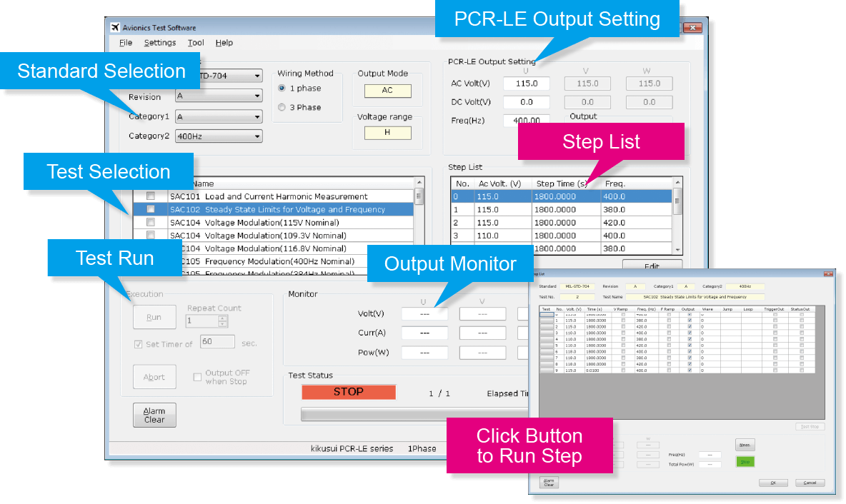
Task: Check SAC104 Voltage Modulation(109.3V Nominal) checkbox
Action: [151, 235]
